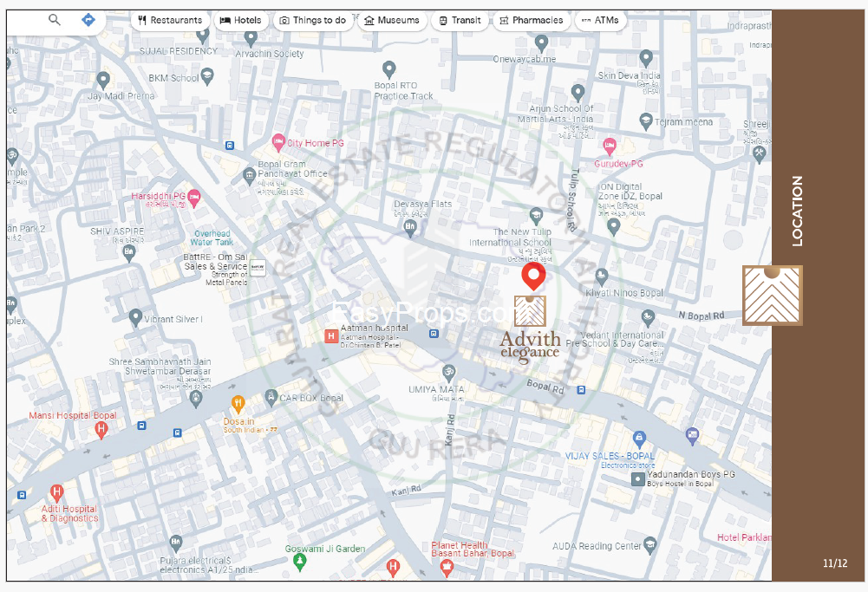Click the red location pin marker
868x592 pixels.
[x=532, y=277]
